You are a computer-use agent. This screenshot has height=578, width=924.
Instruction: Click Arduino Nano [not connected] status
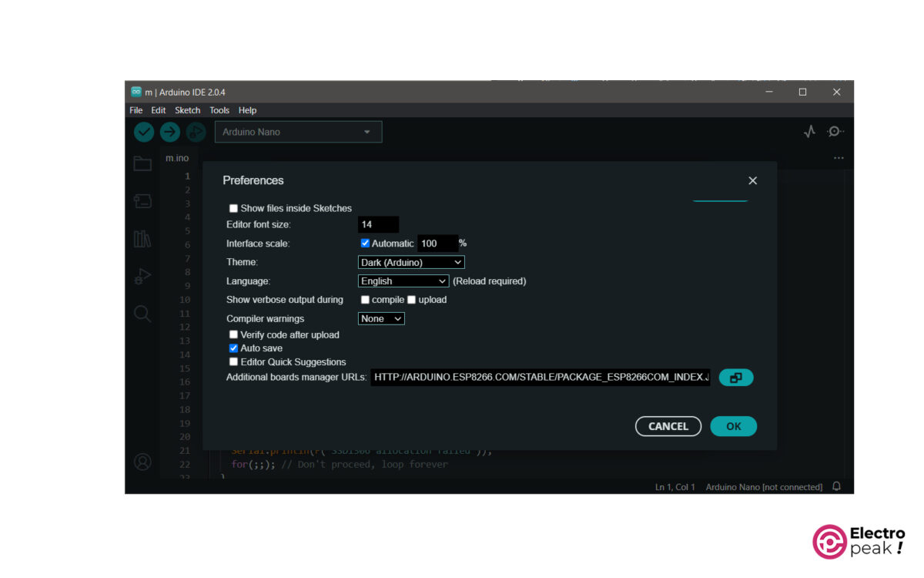[x=764, y=487]
